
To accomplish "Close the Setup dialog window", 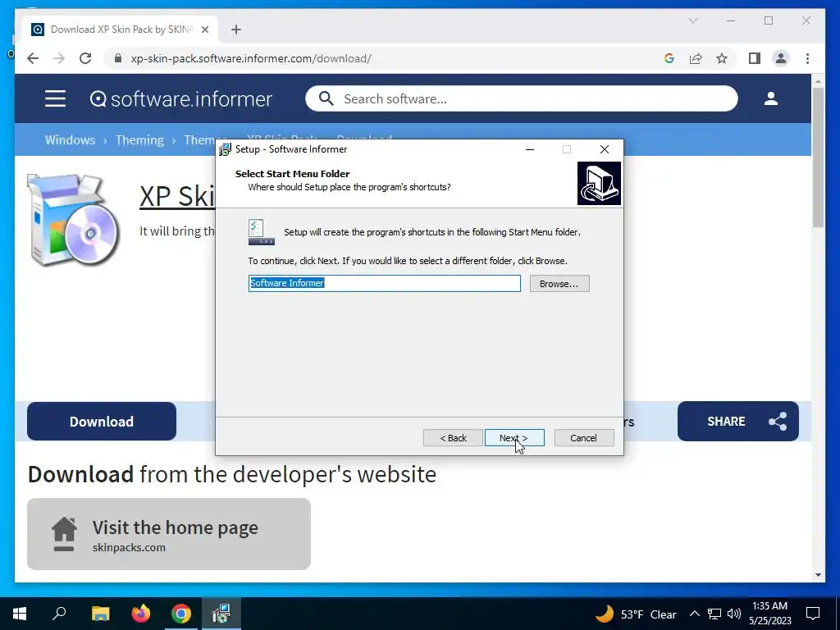I will [605, 149].
